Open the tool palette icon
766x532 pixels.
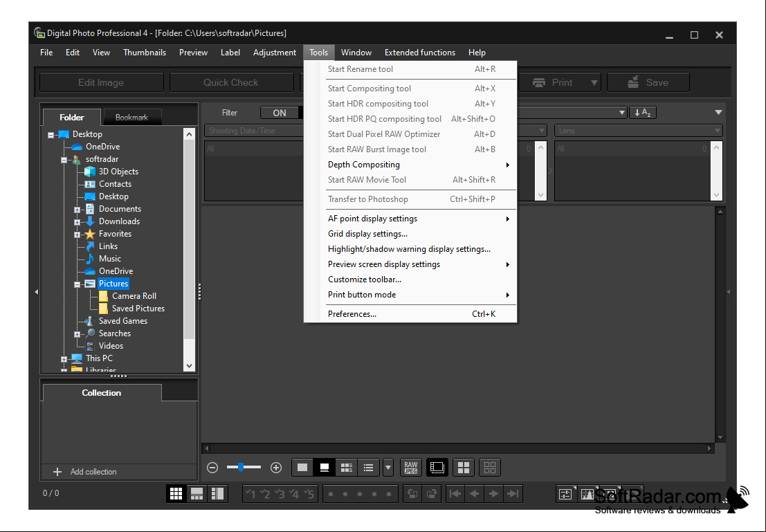pos(565,495)
